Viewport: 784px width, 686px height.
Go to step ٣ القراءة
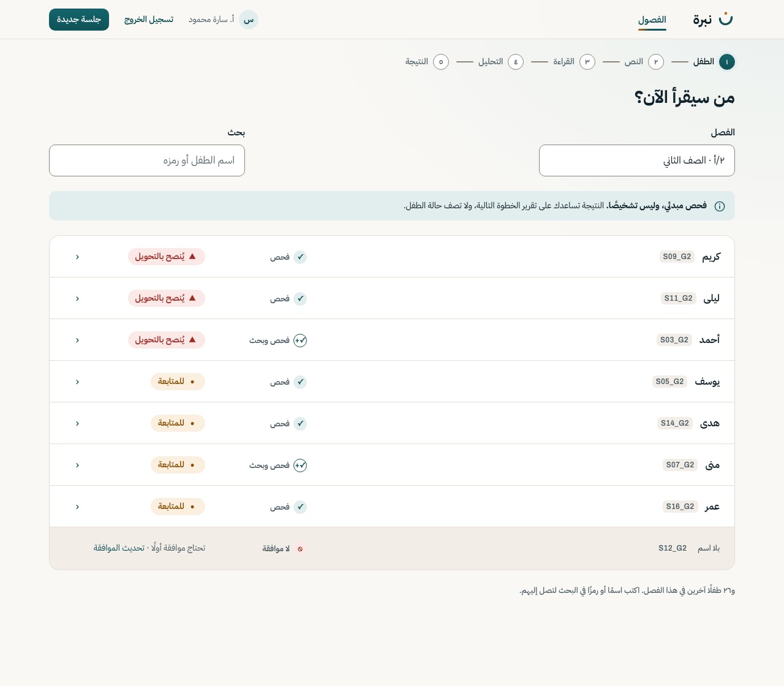click(574, 62)
